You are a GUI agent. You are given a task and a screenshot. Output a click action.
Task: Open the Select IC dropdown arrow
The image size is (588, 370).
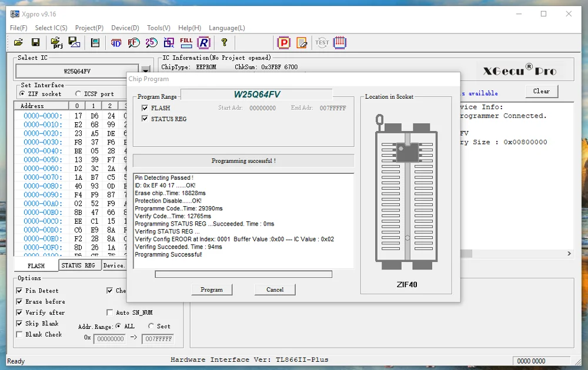pyautogui.click(x=145, y=70)
